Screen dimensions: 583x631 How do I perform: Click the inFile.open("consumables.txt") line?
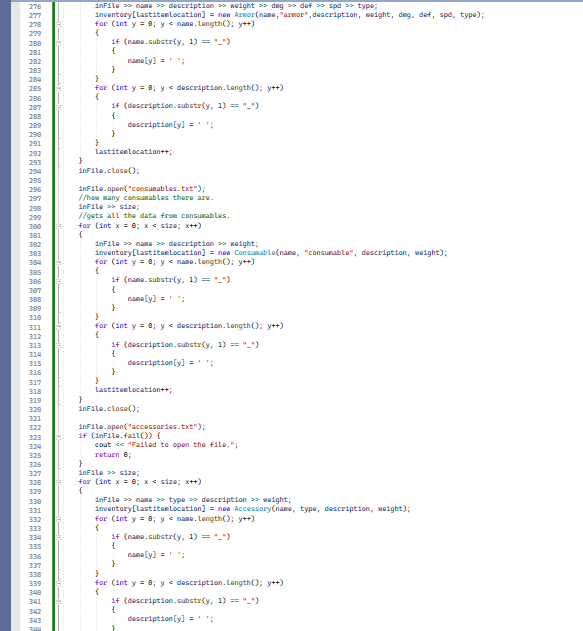click(x=142, y=189)
